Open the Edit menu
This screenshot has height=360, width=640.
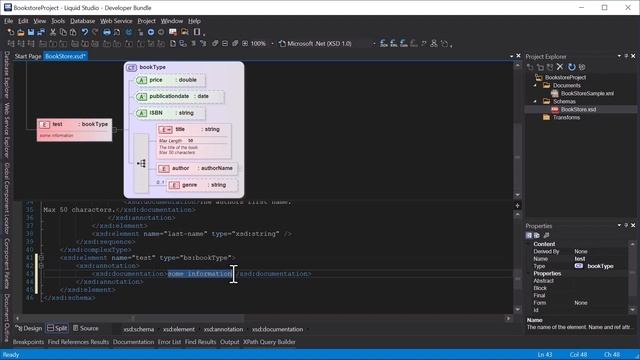tap(23, 21)
